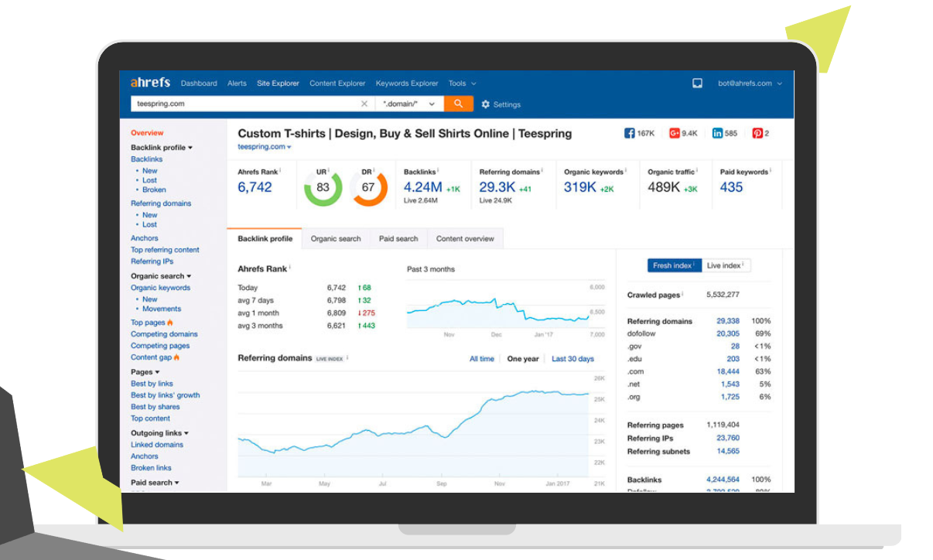Click the ahrefs logo
Viewport: 933px width, 560px height.
[x=150, y=83]
